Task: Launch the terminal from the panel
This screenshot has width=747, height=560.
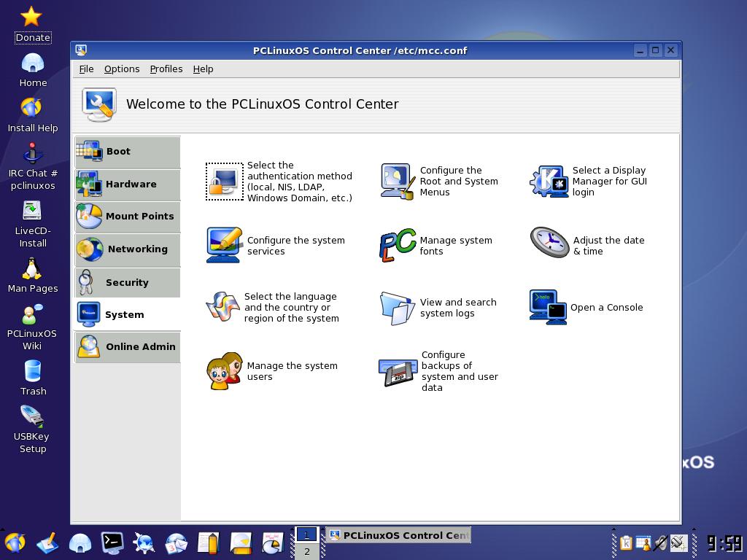Action: [x=112, y=542]
